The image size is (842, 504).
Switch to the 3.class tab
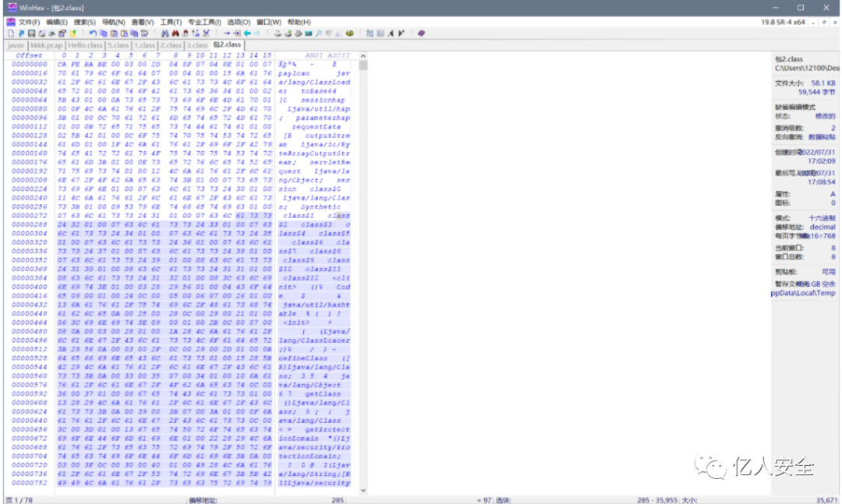point(197,45)
